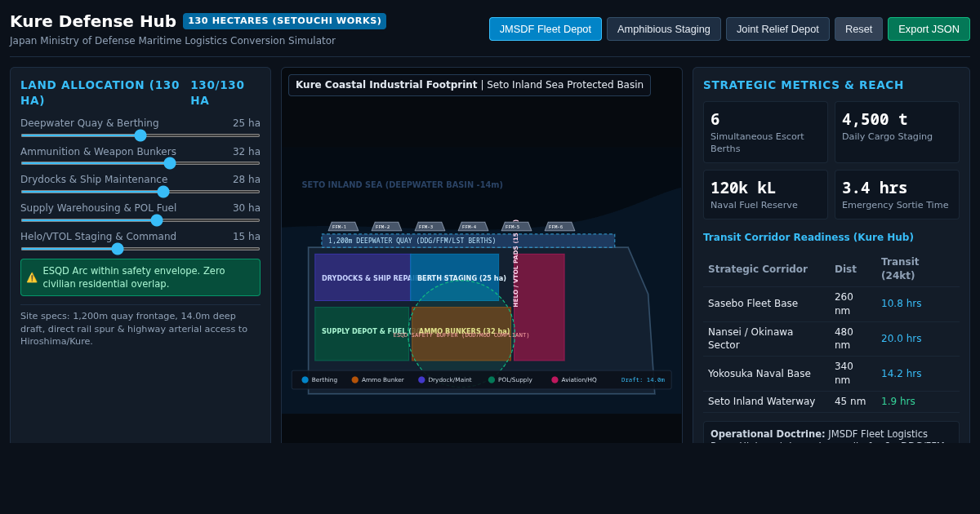Adjust Ammunition & Weapon Bunkers slider

[140, 163]
